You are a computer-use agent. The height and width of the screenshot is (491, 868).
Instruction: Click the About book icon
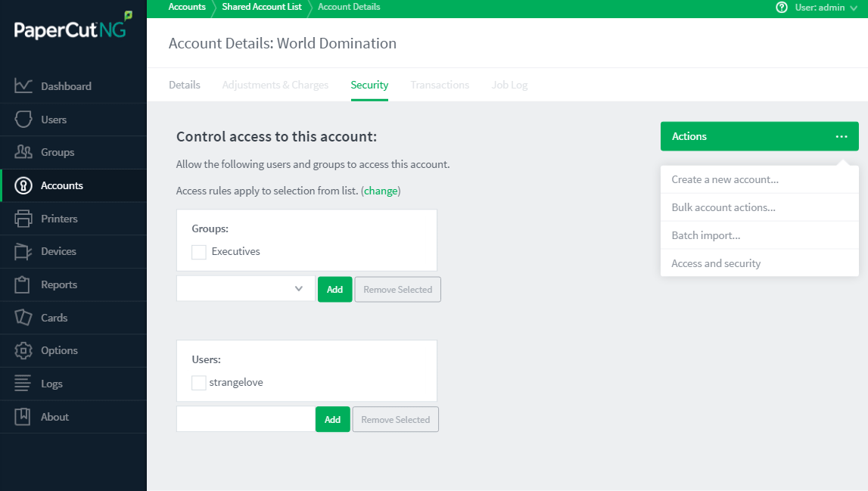pos(22,416)
